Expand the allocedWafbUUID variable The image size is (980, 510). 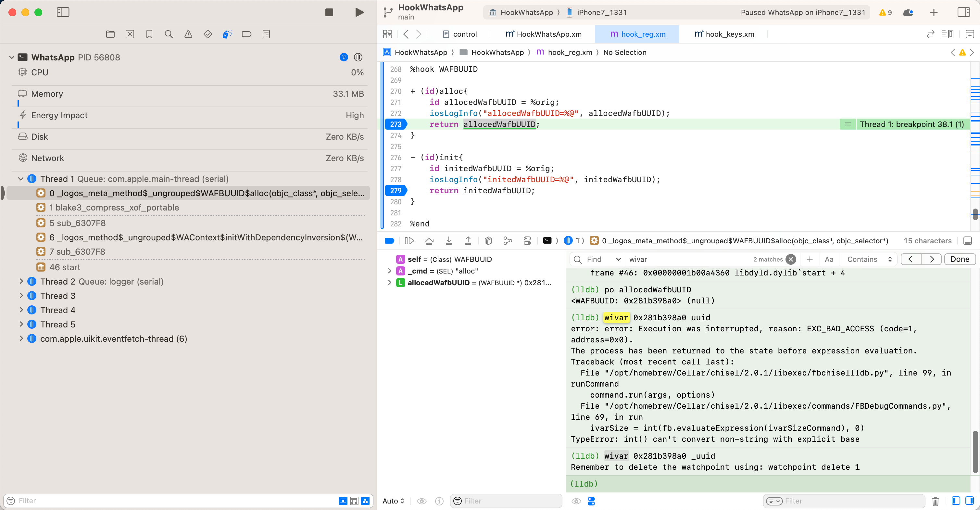coord(389,282)
